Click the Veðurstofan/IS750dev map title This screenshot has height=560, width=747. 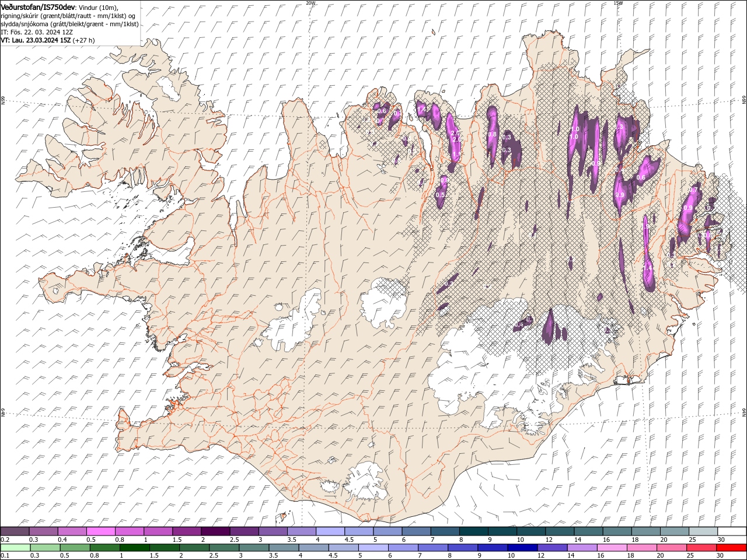(x=38, y=6)
